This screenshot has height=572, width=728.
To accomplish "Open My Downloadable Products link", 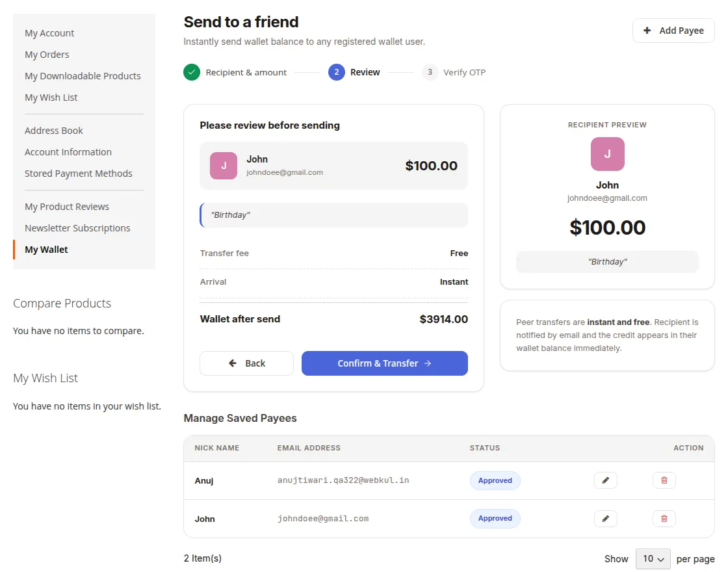I will pyautogui.click(x=83, y=76).
